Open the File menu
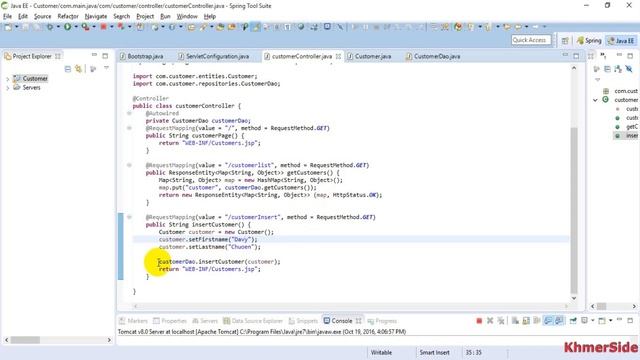 click(7, 16)
